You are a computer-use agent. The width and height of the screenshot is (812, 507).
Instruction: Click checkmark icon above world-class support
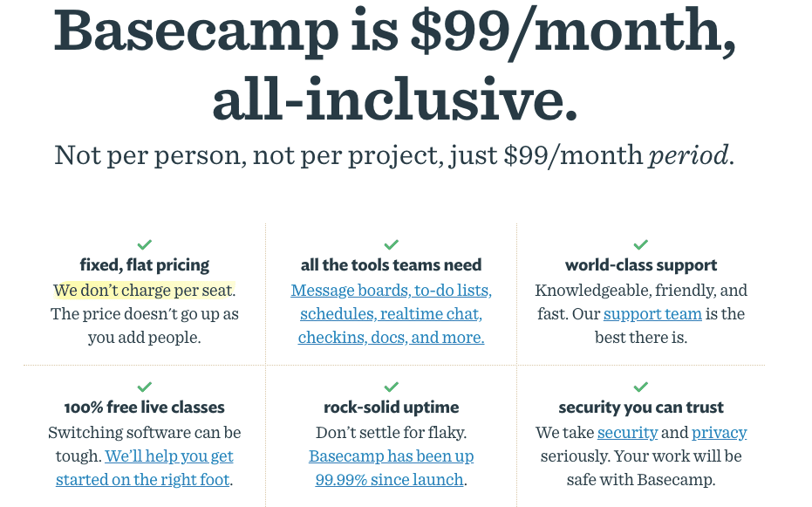[x=641, y=244]
